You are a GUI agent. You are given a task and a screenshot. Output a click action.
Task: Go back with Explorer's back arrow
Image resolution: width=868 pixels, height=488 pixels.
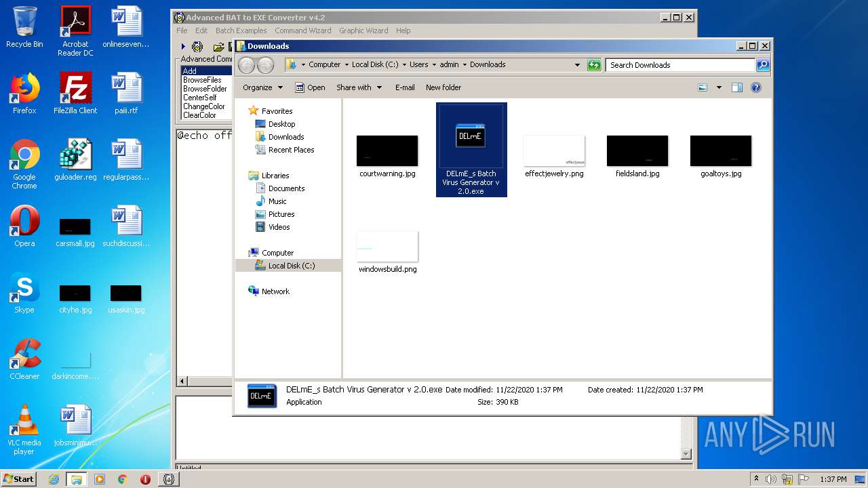click(247, 65)
